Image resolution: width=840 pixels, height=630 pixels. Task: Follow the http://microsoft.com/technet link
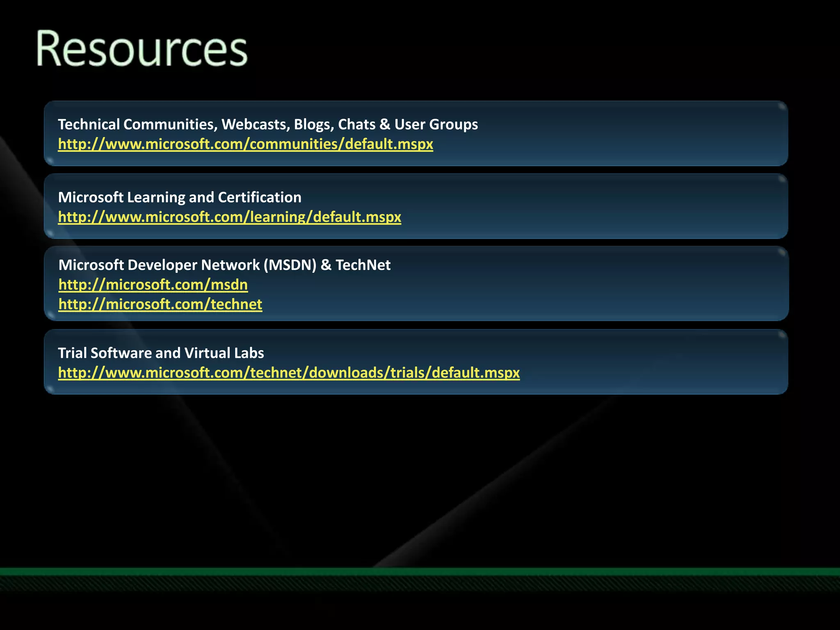pos(160,304)
